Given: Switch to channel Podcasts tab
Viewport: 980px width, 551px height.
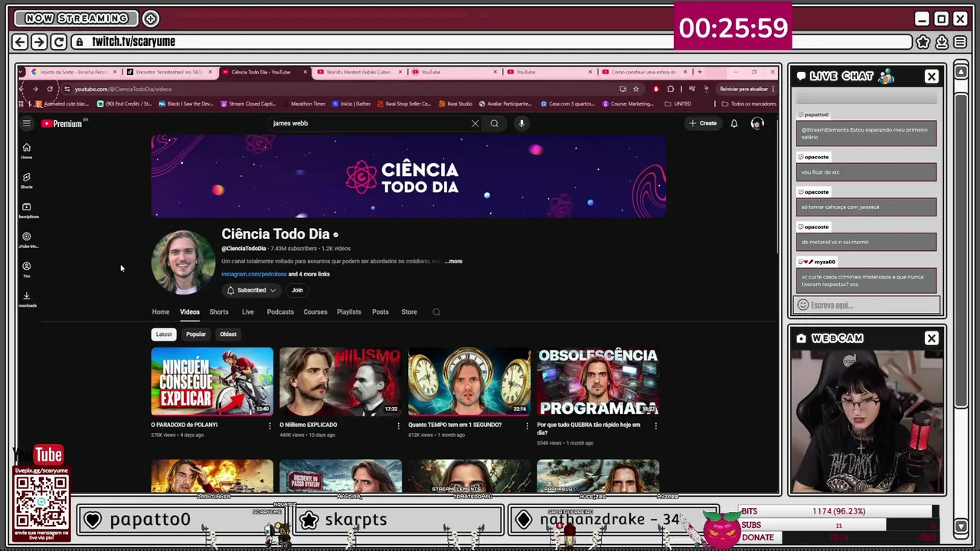Looking at the screenshot, I should [280, 312].
